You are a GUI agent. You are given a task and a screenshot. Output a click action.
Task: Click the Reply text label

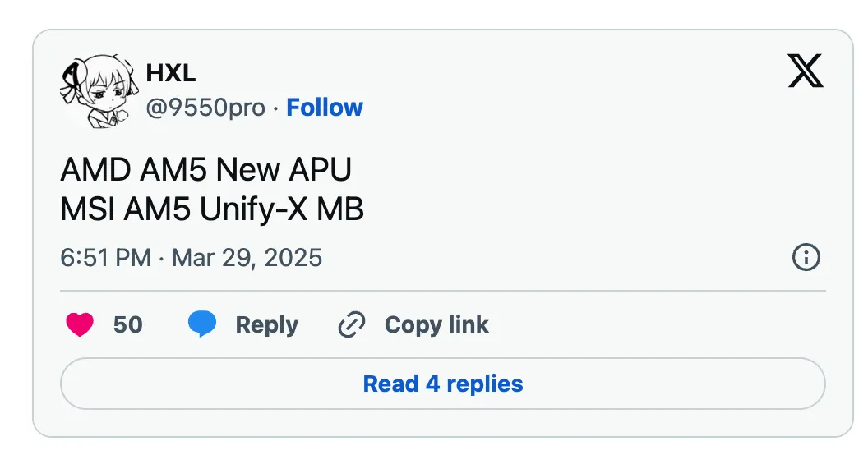click(x=266, y=325)
